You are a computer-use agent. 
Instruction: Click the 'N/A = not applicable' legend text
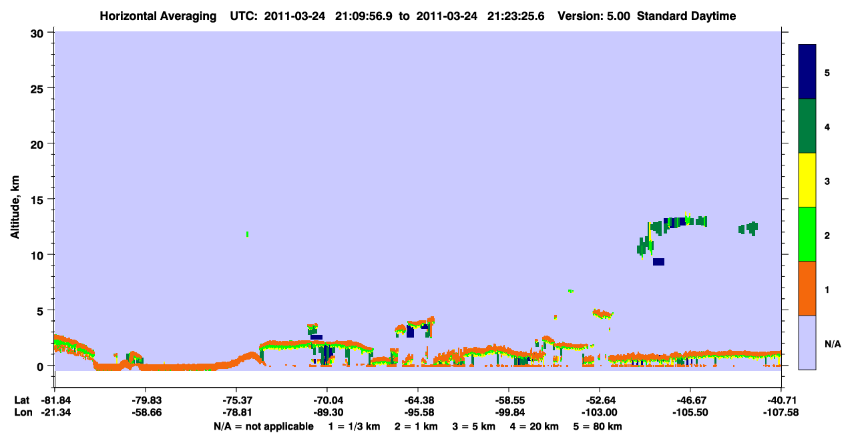click(264, 426)
